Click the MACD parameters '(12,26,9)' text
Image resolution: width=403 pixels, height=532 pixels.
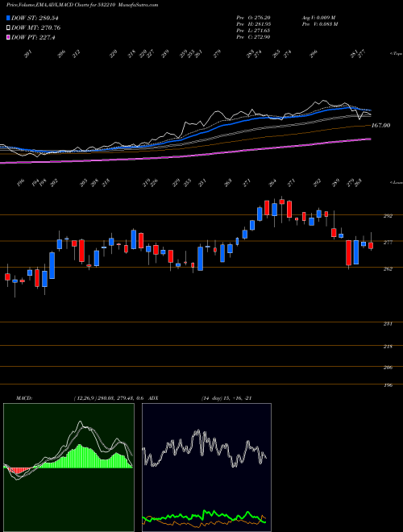pos(85,398)
